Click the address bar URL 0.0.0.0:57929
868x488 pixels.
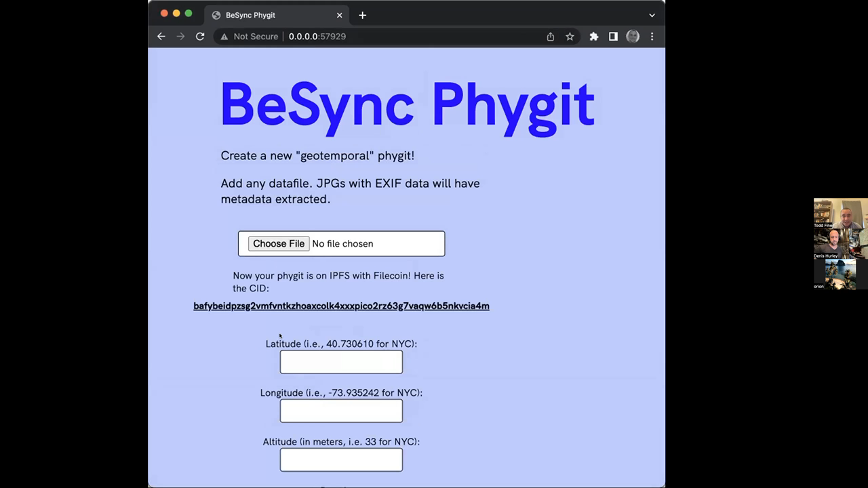pyautogui.click(x=317, y=37)
